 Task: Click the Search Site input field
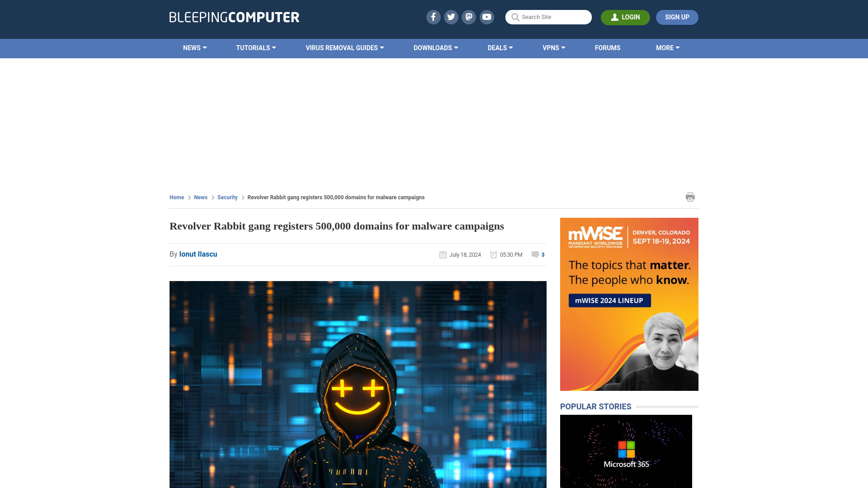click(548, 17)
